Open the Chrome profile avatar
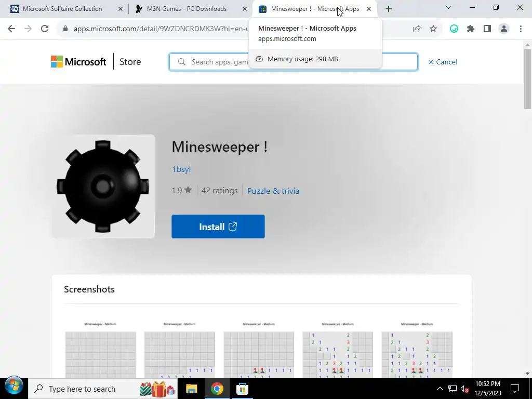Screen dimensions: 532x399 point(504,29)
